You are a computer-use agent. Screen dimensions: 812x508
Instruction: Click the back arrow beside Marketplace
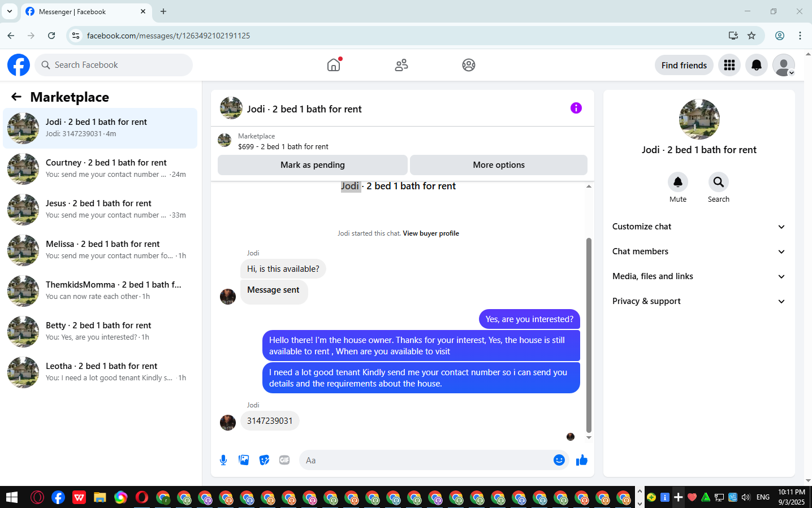[x=16, y=97]
